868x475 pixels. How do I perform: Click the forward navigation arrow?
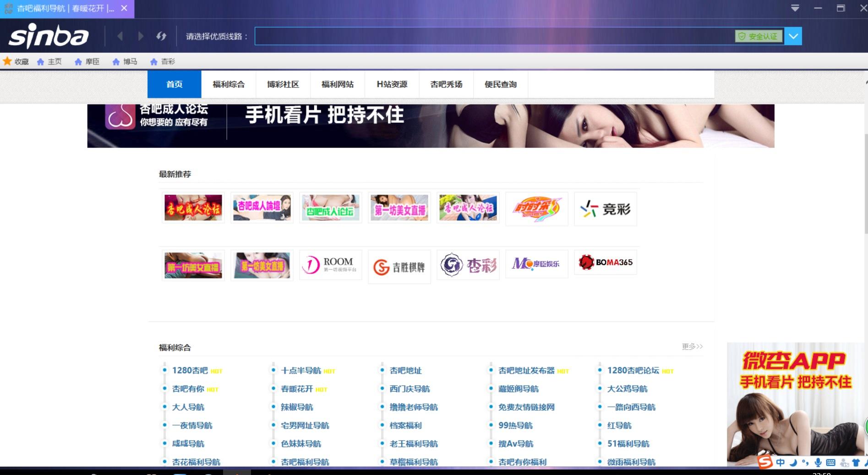click(140, 36)
